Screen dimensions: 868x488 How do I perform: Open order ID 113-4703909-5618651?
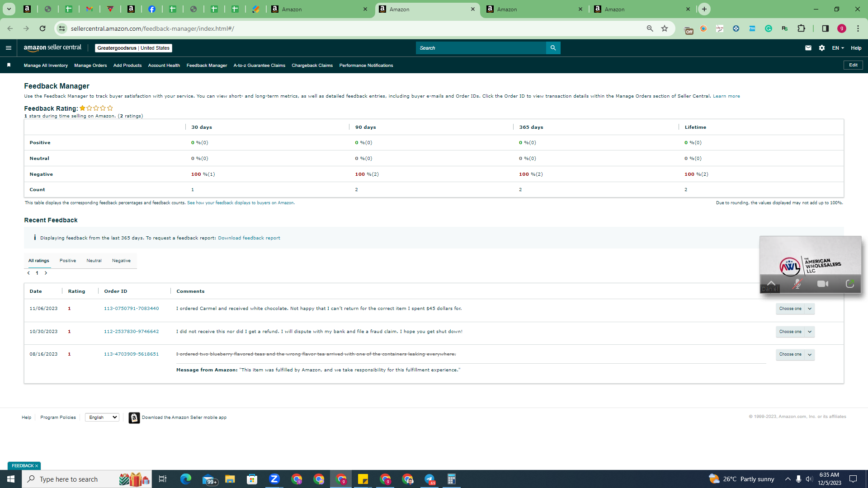coord(132,354)
